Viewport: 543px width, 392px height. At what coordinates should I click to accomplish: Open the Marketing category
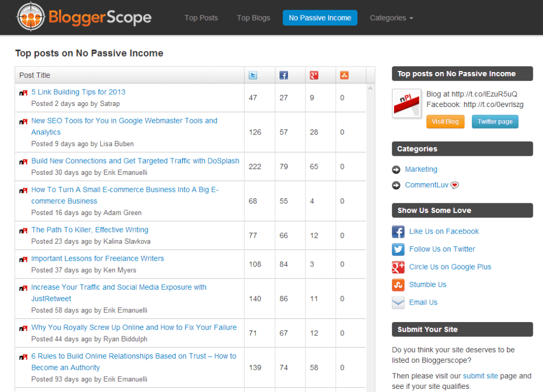(421, 169)
